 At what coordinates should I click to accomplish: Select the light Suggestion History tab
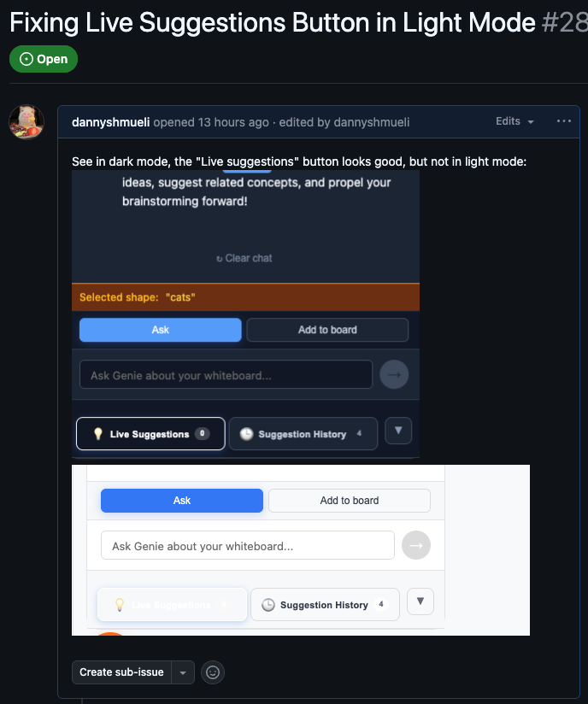325,605
